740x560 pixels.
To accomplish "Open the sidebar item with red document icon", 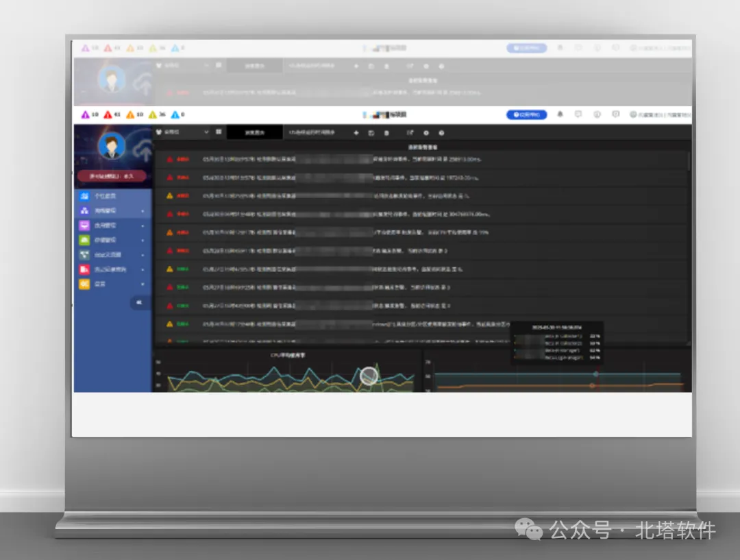I will click(x=113, y=269).
